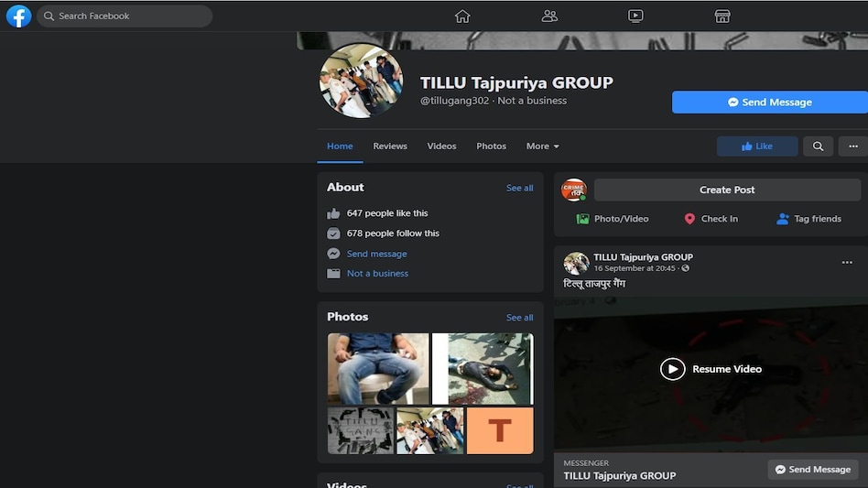The height and width of the screenshot is (488, 868).
Task: Open the post's three-dot menu
Action: pyautogui.click(x=847, y=263)
